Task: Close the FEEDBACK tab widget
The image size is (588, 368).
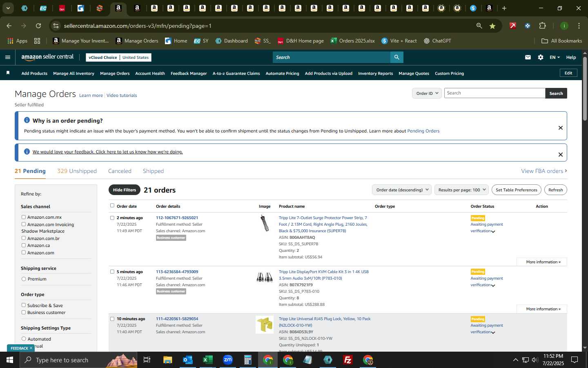Action: point(31,348)
